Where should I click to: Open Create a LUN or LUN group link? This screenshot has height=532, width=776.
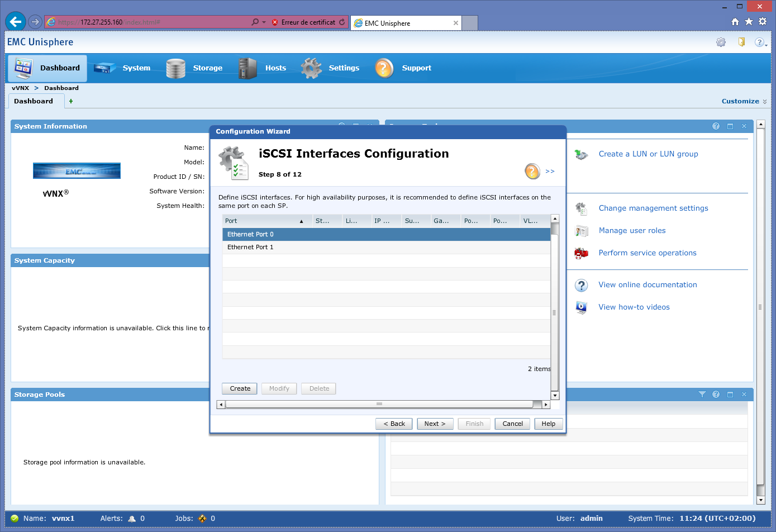(648, 154)
